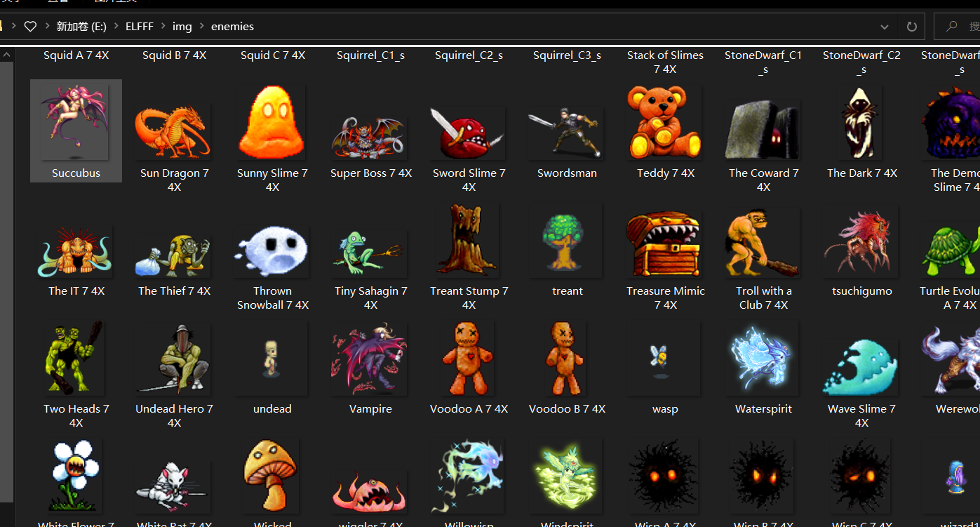The height and width of the screenshot is (527, 980).
Task: Navigate to 新加卷 (E:) in address bar
Action: coord(81,27)
